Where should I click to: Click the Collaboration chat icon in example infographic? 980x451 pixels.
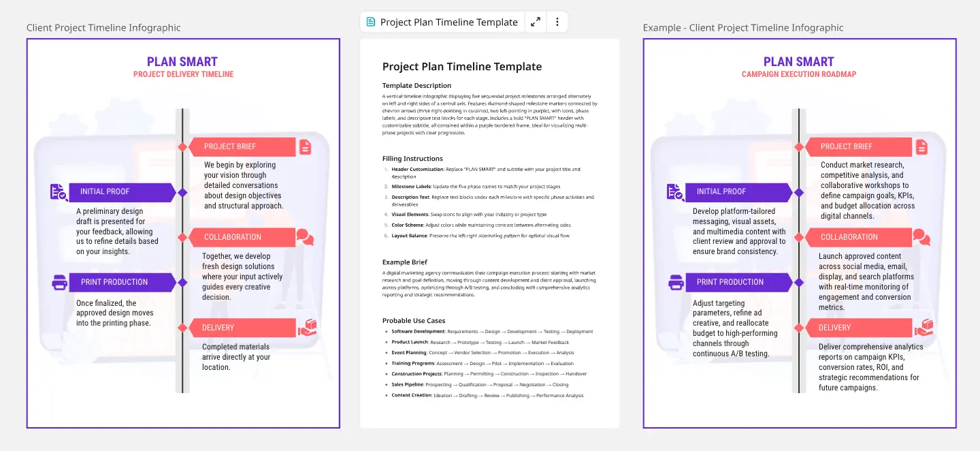click(921, 237)
